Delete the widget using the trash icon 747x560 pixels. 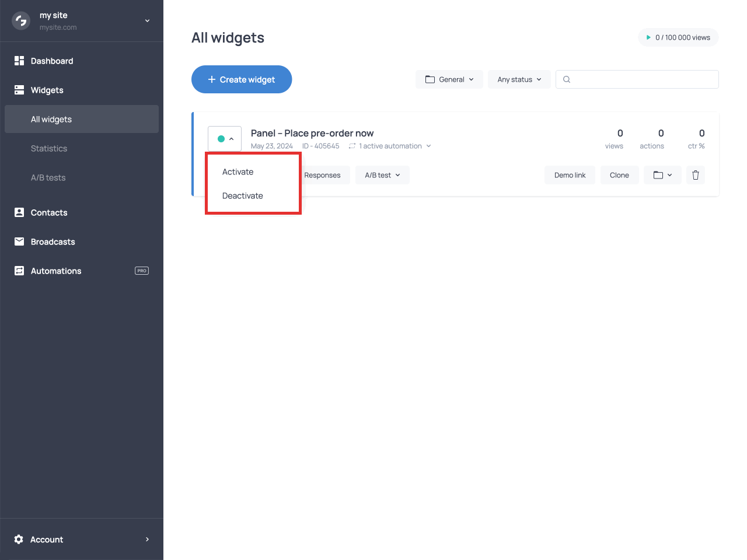[695, 175]
